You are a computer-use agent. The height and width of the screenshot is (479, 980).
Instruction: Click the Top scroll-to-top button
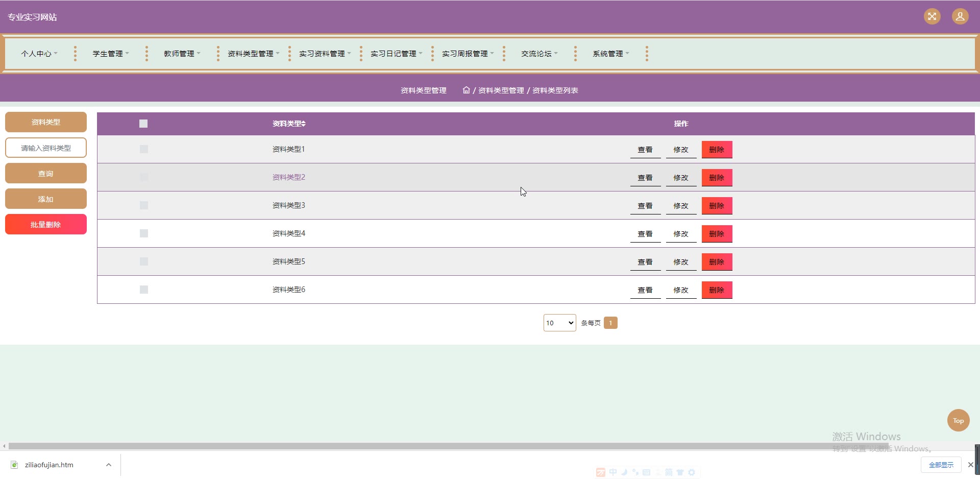(x=958, y=420)
